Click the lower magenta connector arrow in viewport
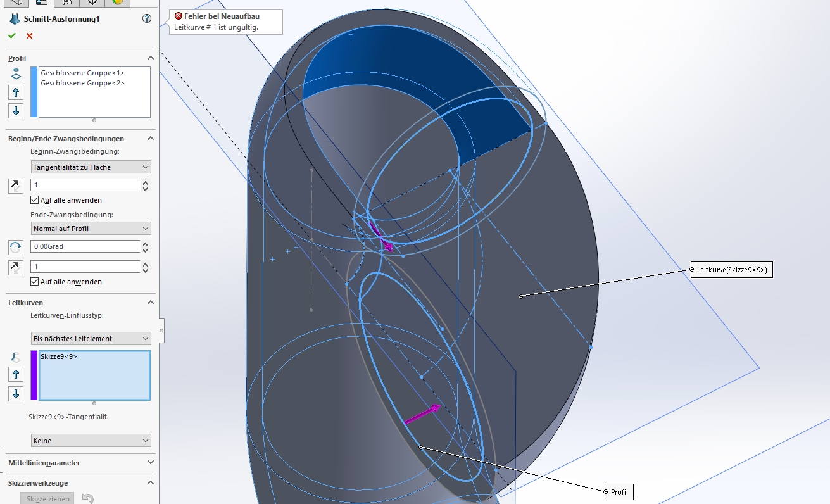This screenshot has width=830, height=504. click(422, 413)
